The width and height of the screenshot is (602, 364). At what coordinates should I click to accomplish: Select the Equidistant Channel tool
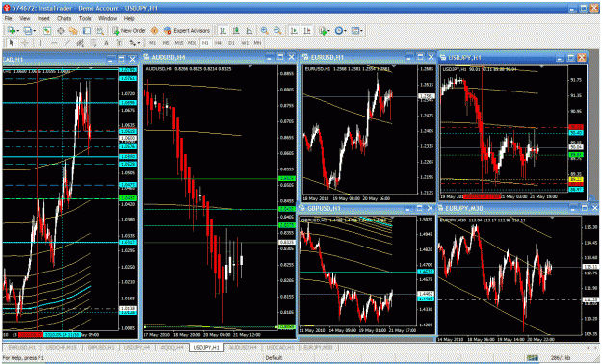(x=80, y=43)
